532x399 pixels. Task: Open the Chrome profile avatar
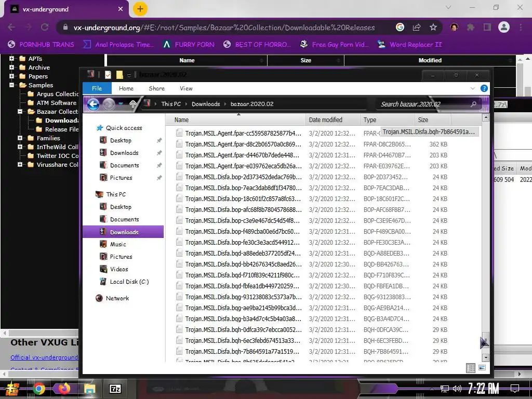pyautogui.click(x=504, y=27)
